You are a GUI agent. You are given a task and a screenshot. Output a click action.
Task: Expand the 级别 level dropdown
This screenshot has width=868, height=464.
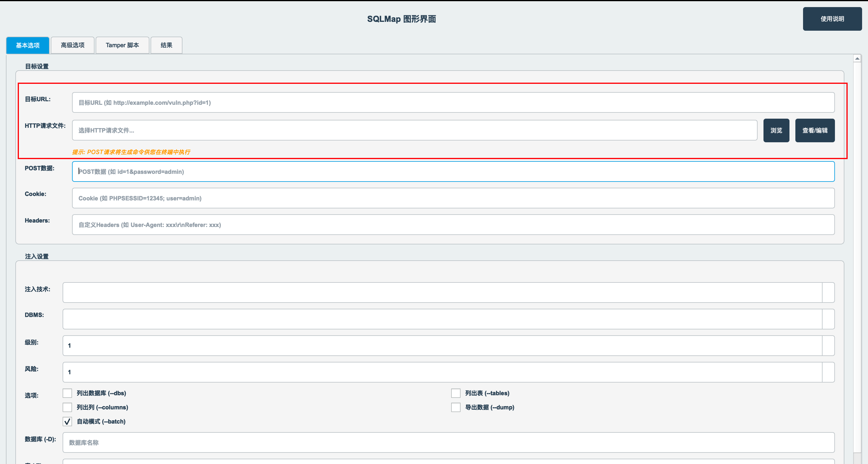828,346
